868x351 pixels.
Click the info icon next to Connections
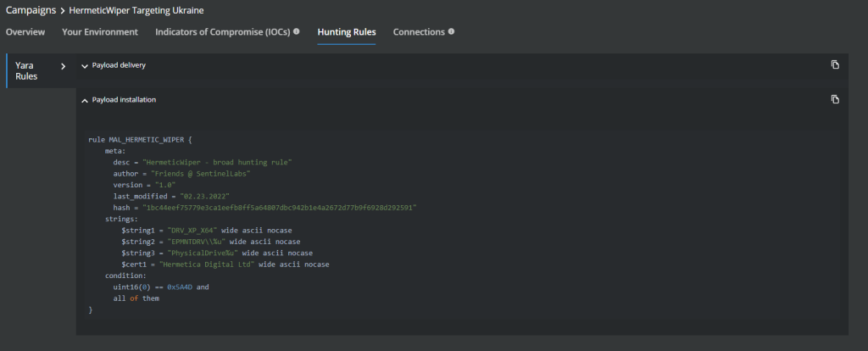coord(451,32)
